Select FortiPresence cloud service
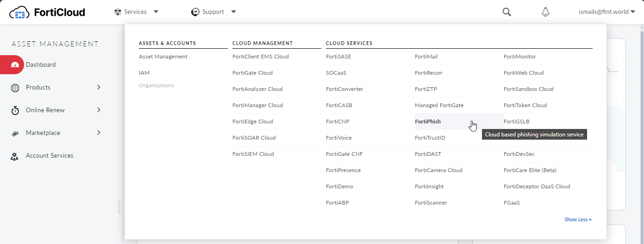Viewport: 644px width, 244px height. coord(343,170)
